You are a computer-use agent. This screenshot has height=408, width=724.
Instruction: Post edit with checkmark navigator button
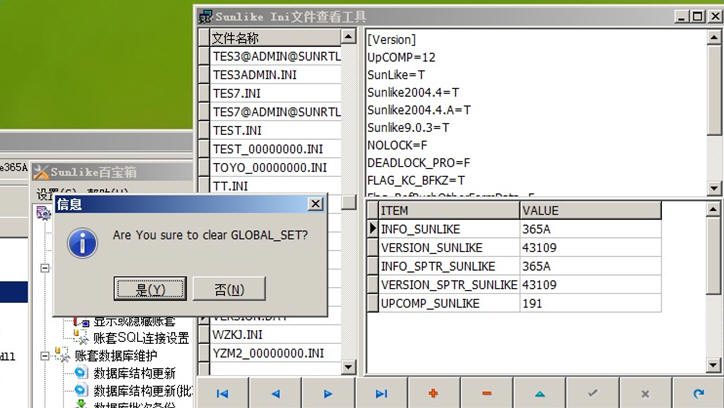[593, 393]
